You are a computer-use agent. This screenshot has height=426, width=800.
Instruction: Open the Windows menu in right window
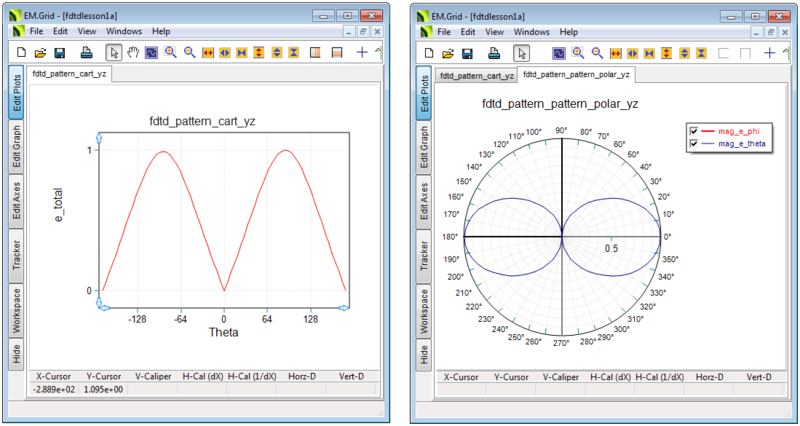(x=532, y=32)
